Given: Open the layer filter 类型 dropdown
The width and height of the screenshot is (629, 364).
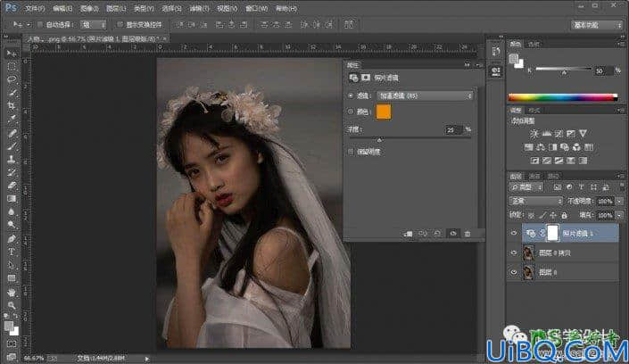Looking at the screenshot, I should point(526,187).
